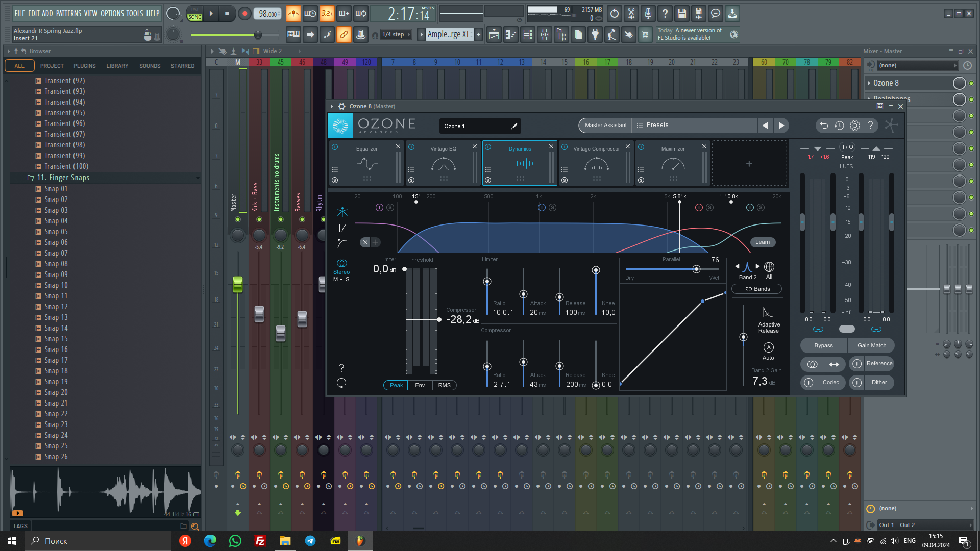
Task: Switch browser to PLUGINS tab
Action: coord(85,66)
